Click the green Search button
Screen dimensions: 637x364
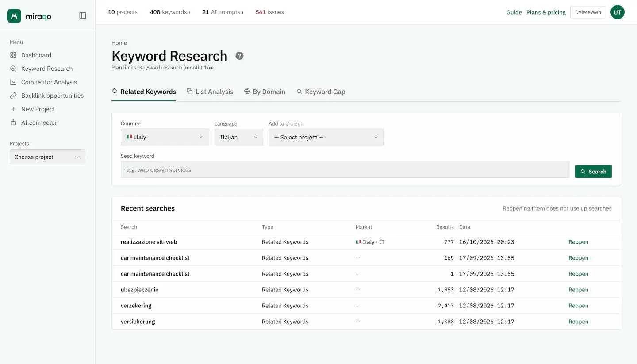pyautogui.click(x=593, y=172)
